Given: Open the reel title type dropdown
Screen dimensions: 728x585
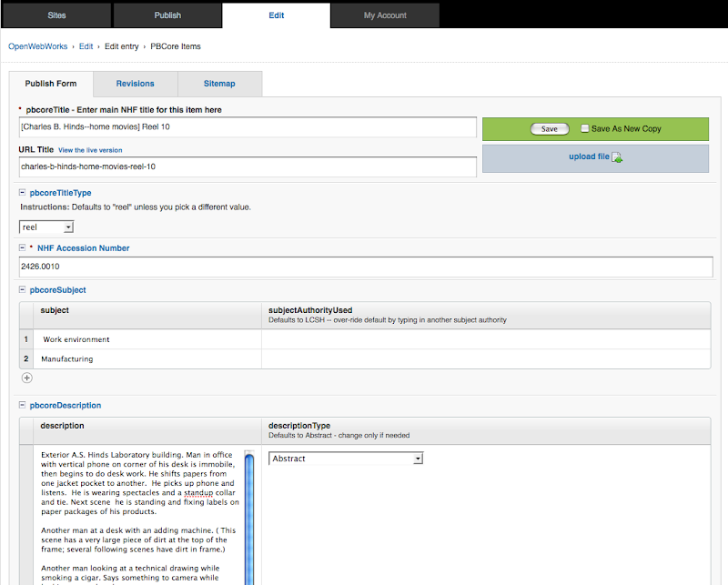Looking at the screenshot, I should pyautogui.click(x=46, y=227).
